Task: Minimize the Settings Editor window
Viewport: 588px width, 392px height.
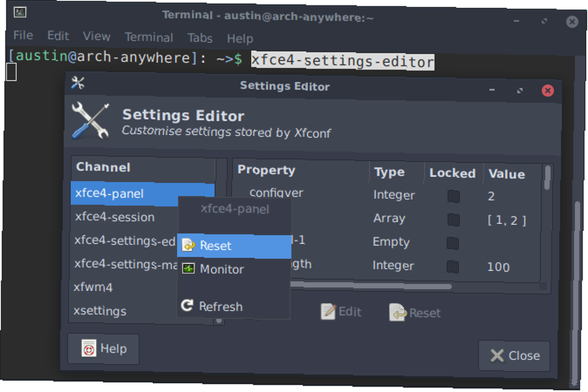Action: pos(492,90)
